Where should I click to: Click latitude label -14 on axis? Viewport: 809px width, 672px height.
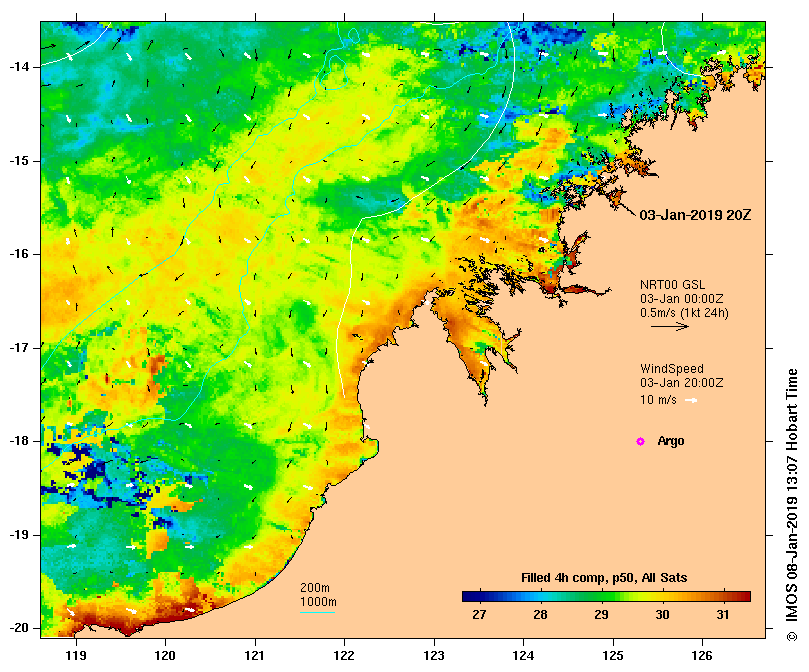tap(19, 67)
